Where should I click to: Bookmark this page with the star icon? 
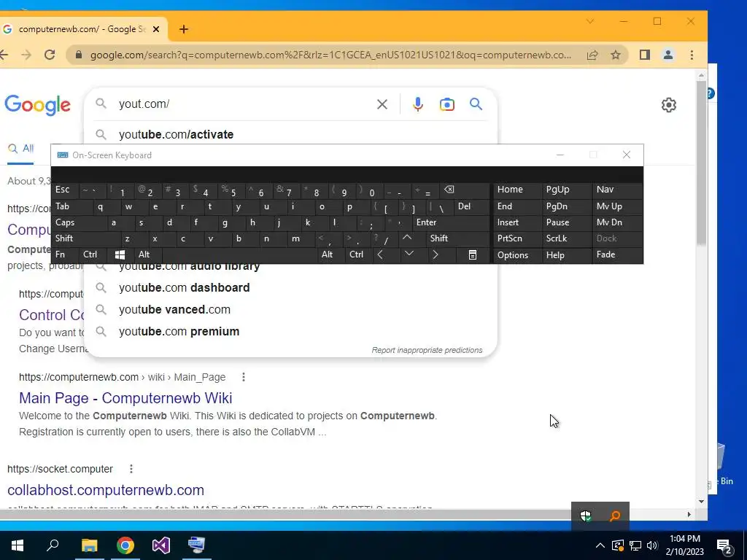[616, 55]
